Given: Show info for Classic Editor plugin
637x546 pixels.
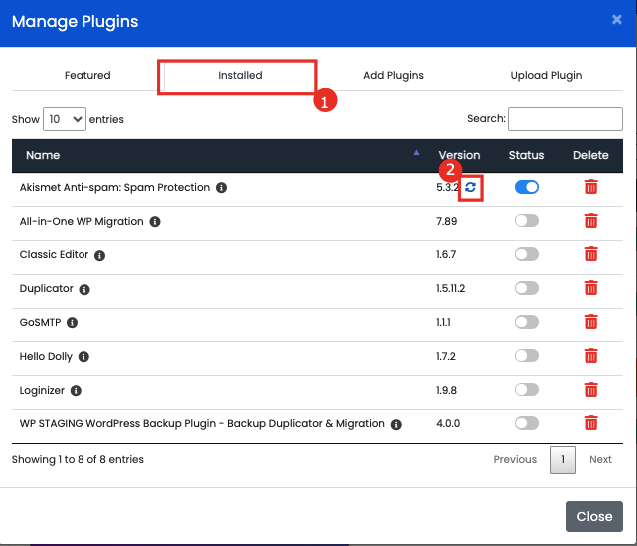Looking at the screenshot, I should (x=100, y=255).
